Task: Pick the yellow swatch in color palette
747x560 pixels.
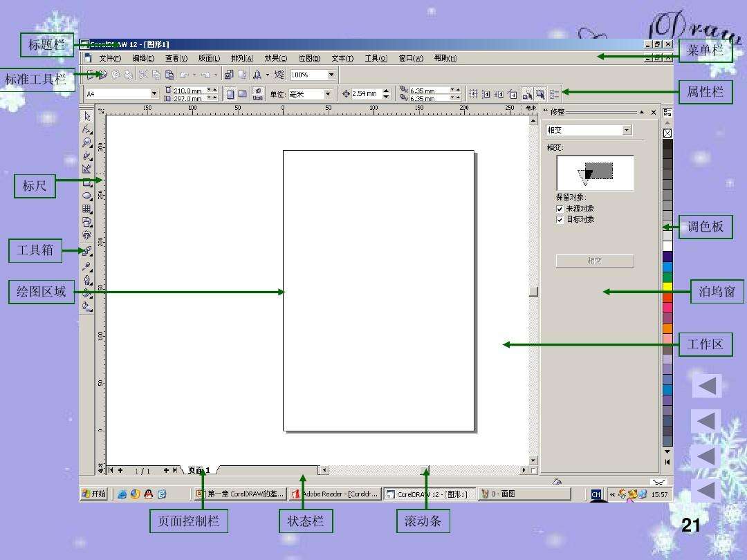Action: (667, 286)
